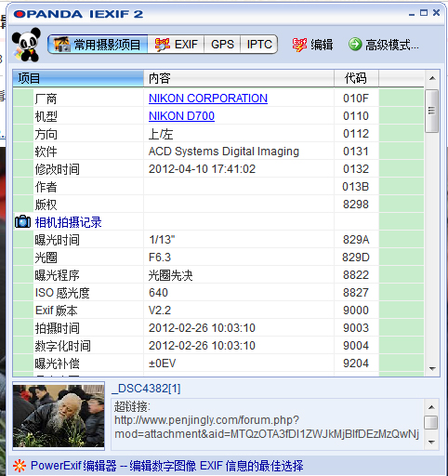This screenshot has width=448, height=476.
Task: Switch to the IPTC tab
Action: click(x=259, y=45)
